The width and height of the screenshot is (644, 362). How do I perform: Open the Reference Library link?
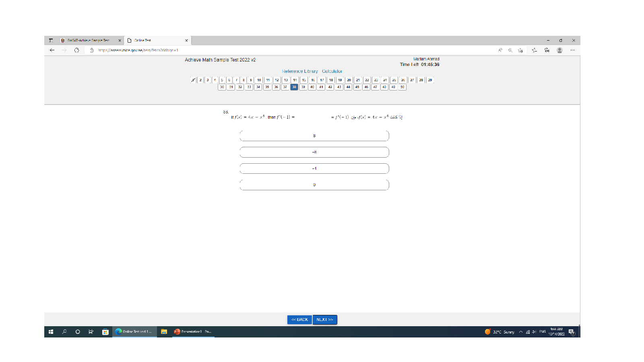point(300,71)
